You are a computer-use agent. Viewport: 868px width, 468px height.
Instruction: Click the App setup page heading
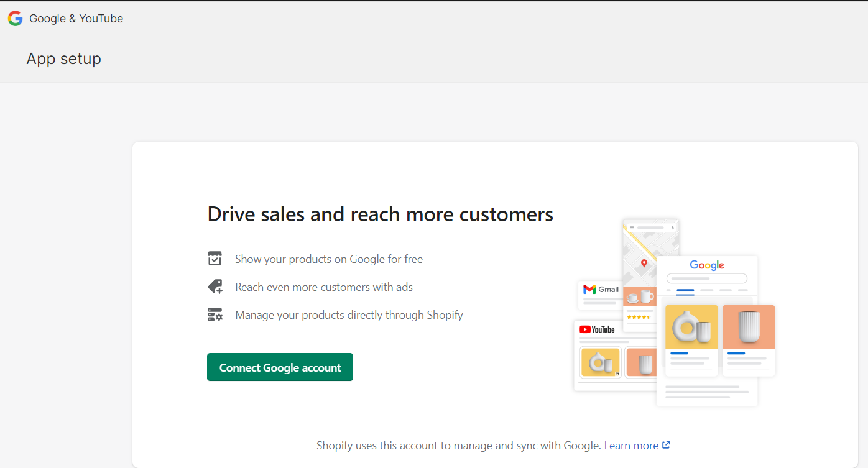(x=63, y=59)
